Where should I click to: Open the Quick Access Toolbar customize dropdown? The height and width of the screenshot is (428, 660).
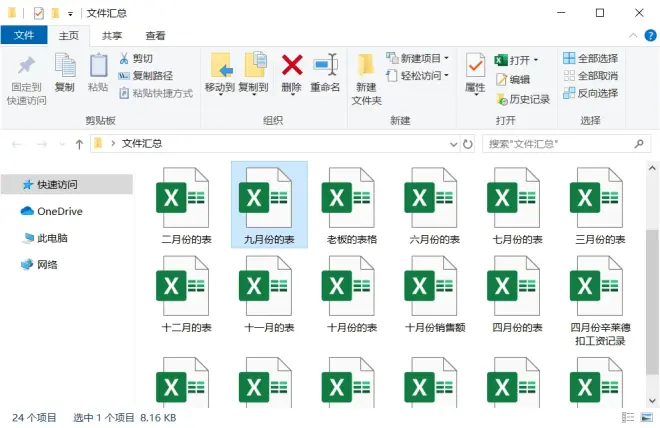click(x=70, y=14)
